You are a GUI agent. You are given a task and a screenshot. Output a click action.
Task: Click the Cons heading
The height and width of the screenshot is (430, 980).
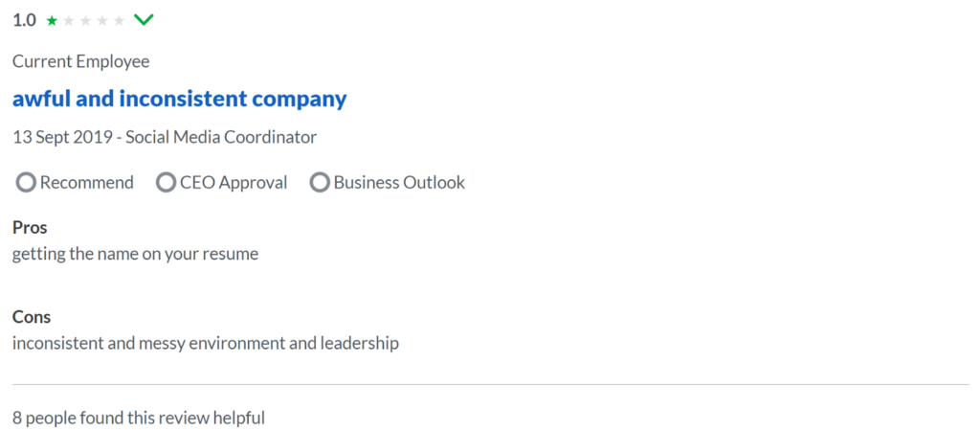click(x=32, y=317)
